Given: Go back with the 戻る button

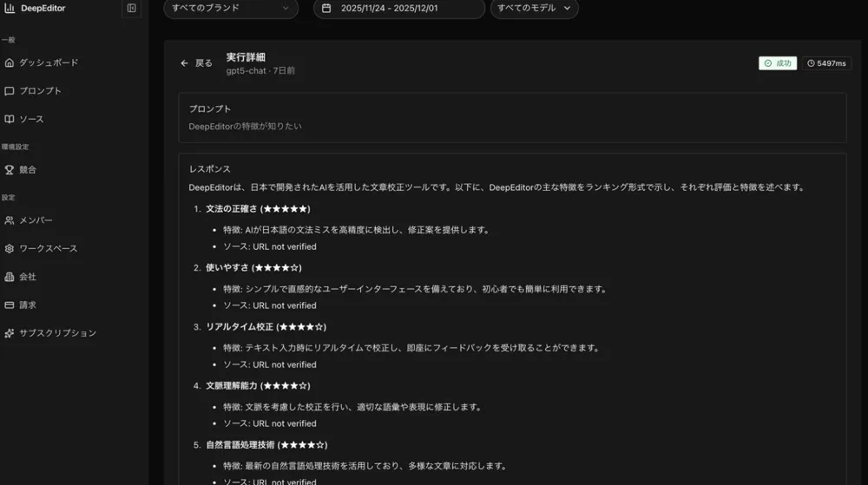Looking at the screenshot, I should [196, 63].
